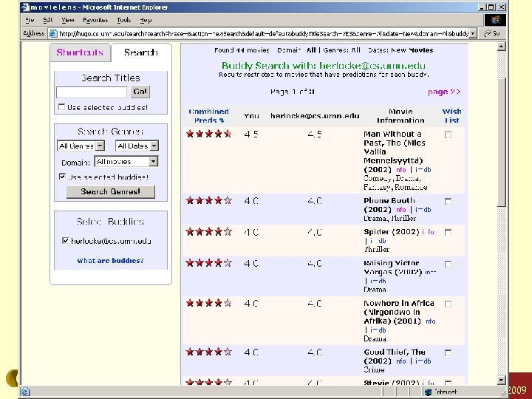This screenshot has height=399, width=532.
Task: Click the Windows logo throbber in the menu bar
Action: point(495,20)
